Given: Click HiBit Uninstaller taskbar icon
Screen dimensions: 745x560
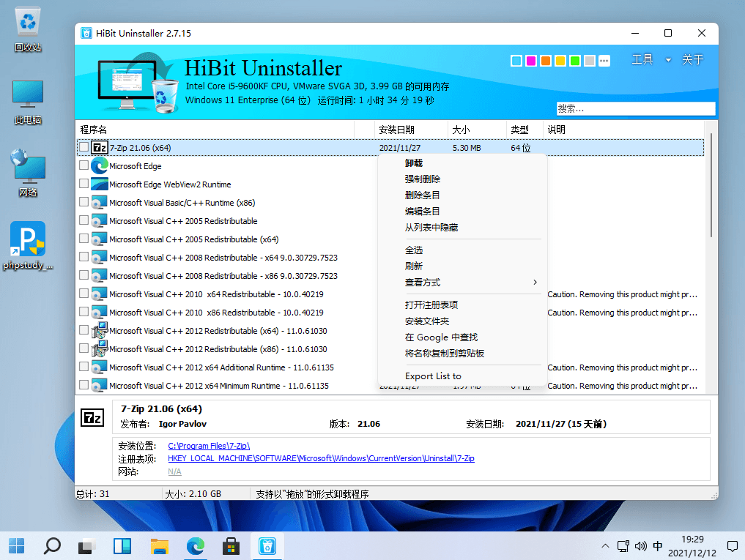Looking at the screenshot, I should coord(267,546).
